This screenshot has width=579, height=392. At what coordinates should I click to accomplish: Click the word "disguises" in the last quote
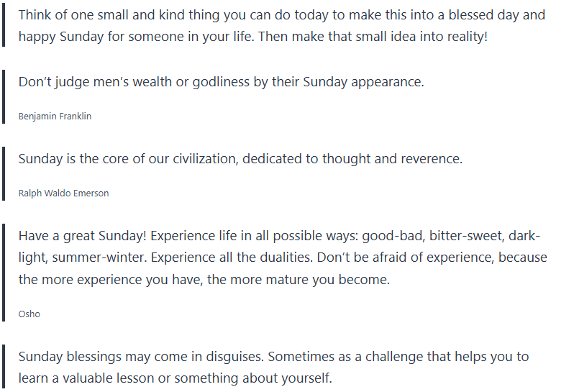[x=291, y=356]
